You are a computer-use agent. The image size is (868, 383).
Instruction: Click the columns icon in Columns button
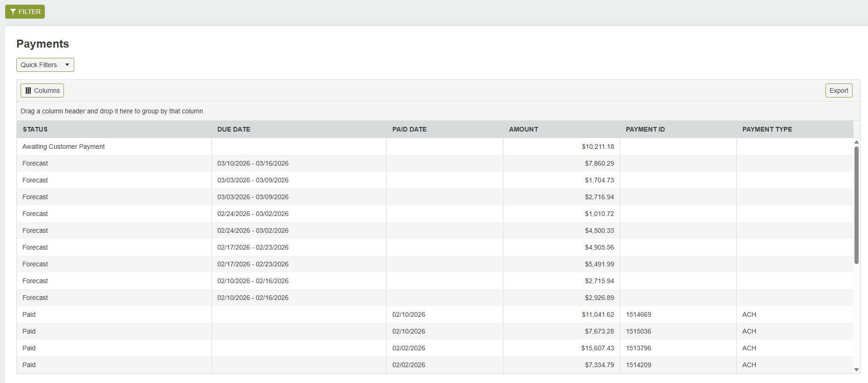click(28, 91)
